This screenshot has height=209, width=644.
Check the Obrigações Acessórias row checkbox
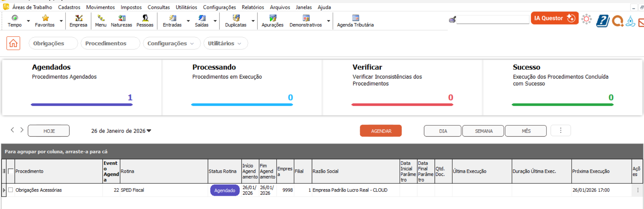(x=11, y=190)
